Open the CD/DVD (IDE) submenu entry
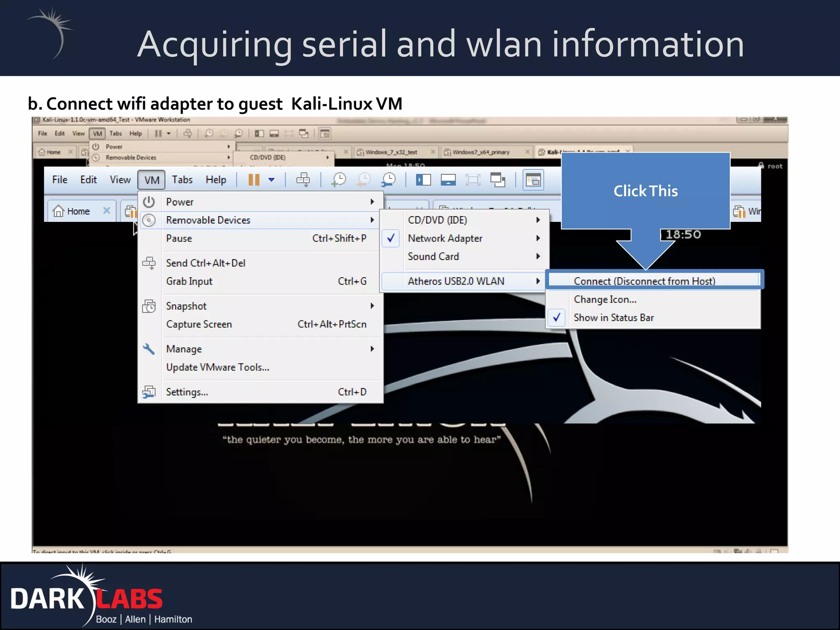 465,220
